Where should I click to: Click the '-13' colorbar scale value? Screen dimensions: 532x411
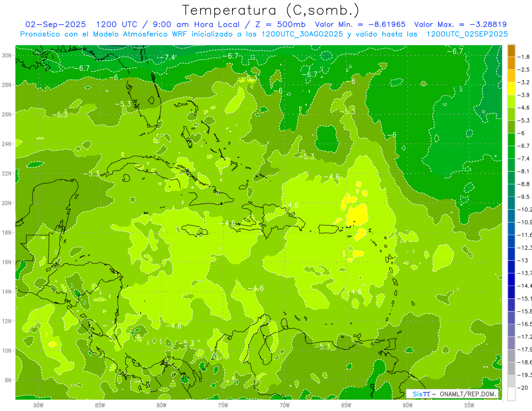coord(523,260)
